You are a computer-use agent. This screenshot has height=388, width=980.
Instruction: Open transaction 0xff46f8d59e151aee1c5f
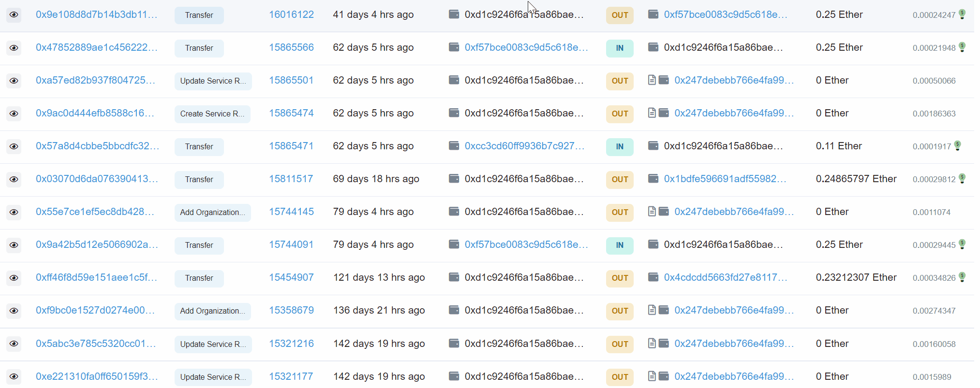(x=96, y=277)
